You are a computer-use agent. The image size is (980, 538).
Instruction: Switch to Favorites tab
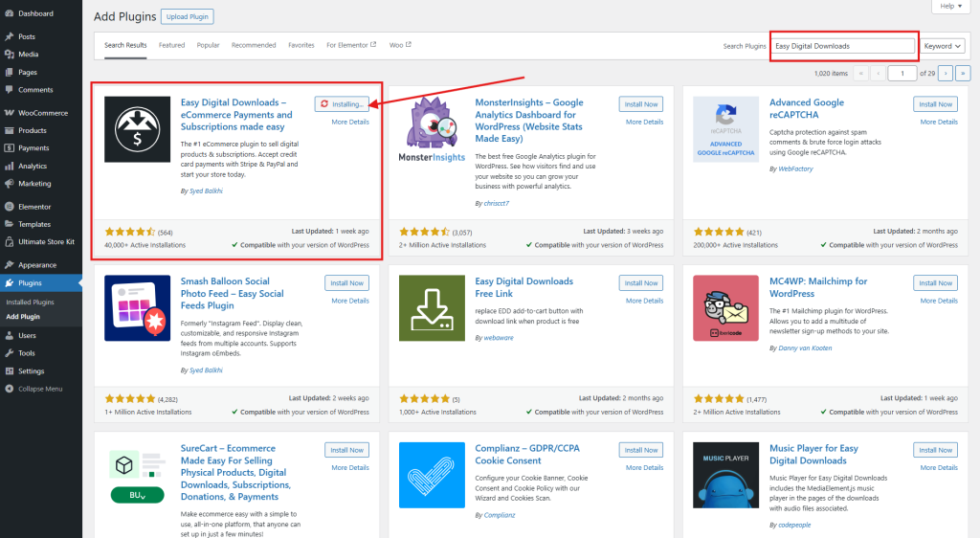pyautogui.click(x=301, y=45)
